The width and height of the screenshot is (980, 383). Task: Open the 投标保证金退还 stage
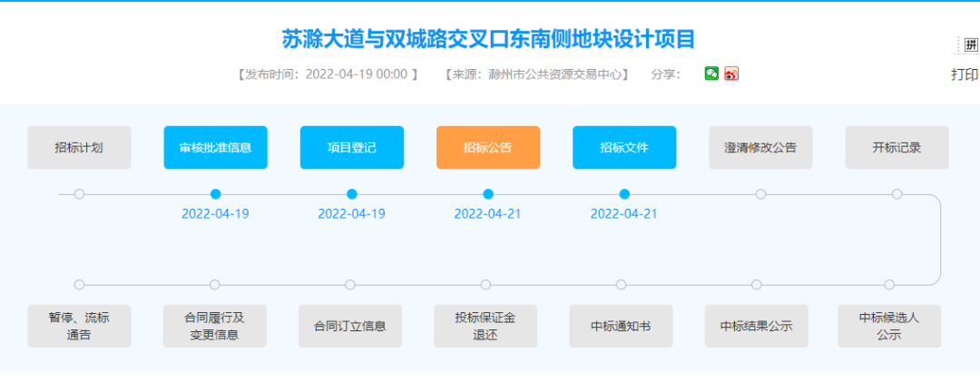[485, 326]
